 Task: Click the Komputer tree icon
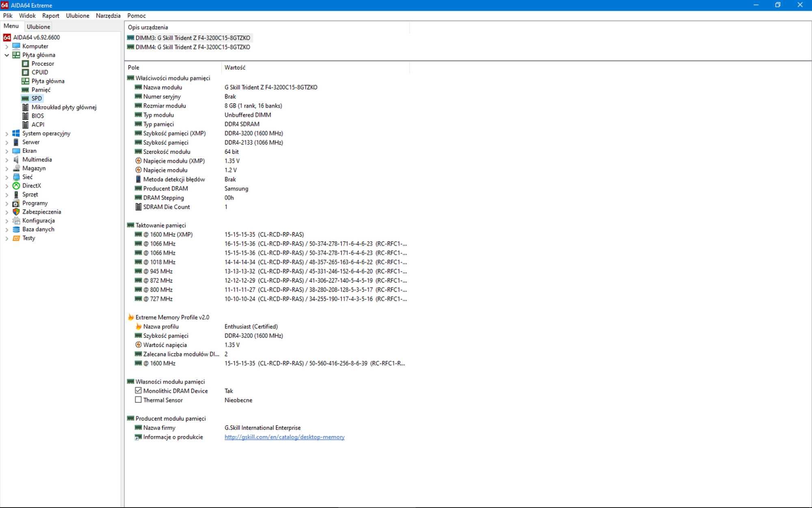tap(16, 46)
